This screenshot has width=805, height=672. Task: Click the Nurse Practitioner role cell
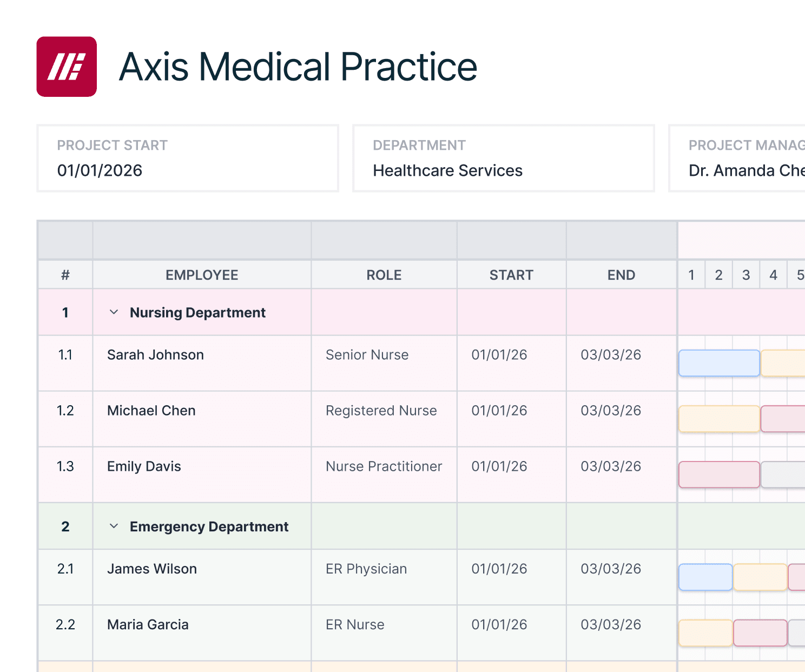(384, 466)
